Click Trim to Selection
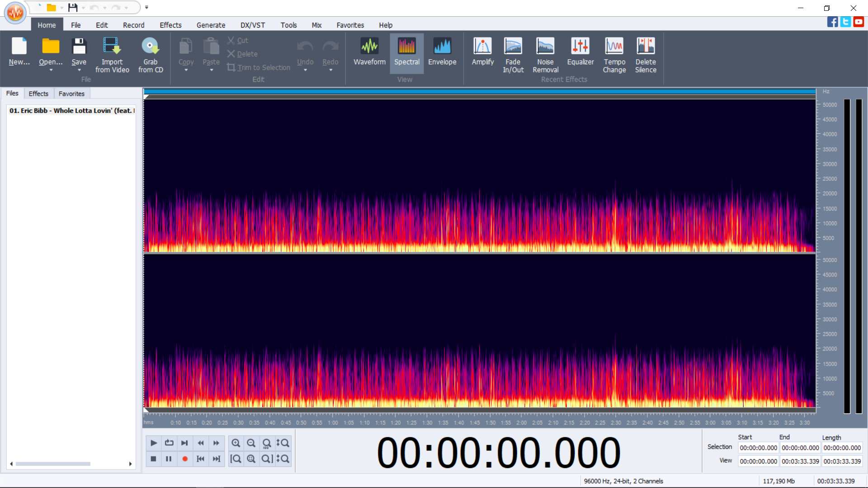 click(x=259, y=67)
